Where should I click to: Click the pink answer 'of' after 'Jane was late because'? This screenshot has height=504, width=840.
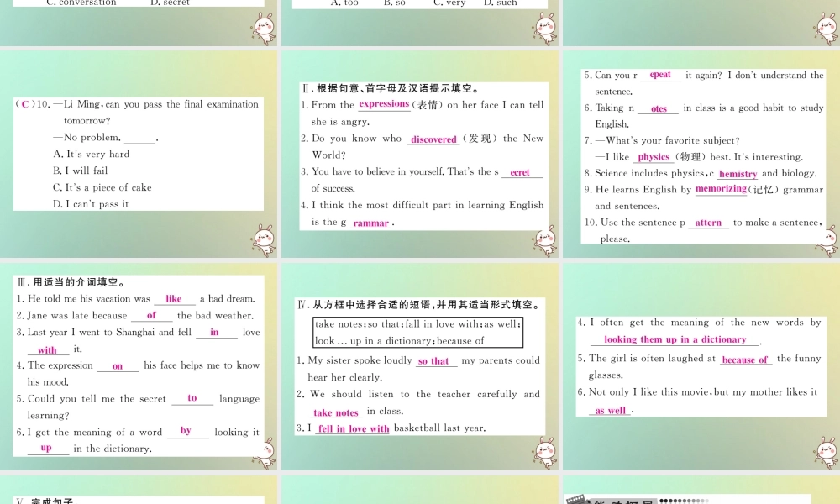coord(151,316)
